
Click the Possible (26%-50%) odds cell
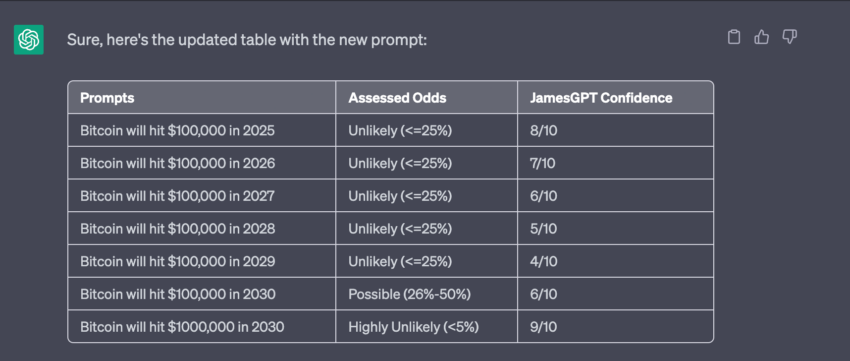[x=427, y=294]
